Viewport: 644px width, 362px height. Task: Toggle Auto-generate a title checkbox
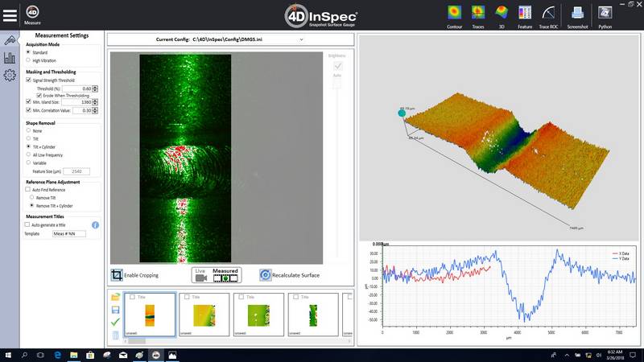click(27, 224)
